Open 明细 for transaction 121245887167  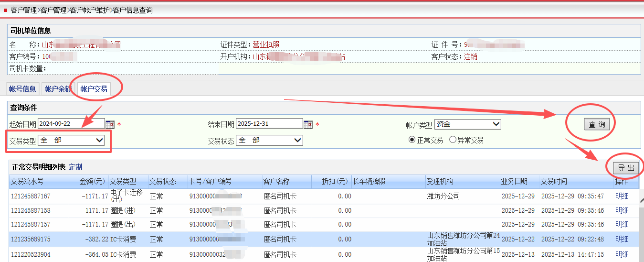tap(622, 196)
